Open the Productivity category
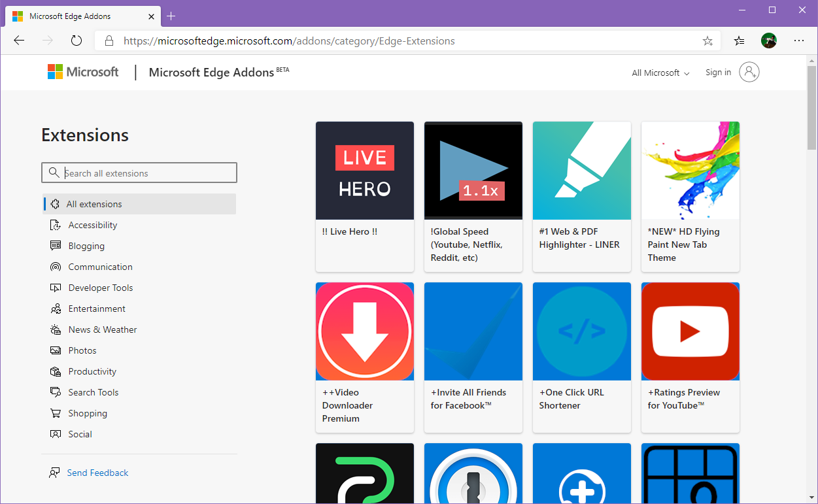 click(92, 371)
